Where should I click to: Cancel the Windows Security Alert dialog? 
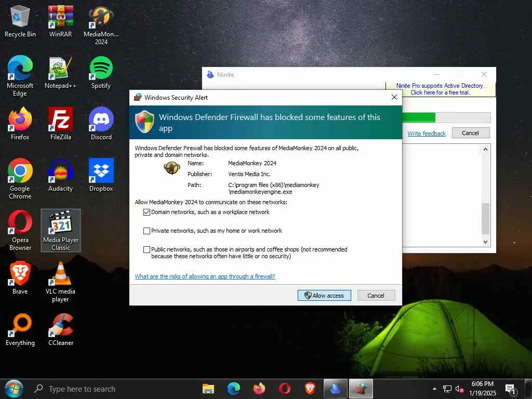click(376, 296)
